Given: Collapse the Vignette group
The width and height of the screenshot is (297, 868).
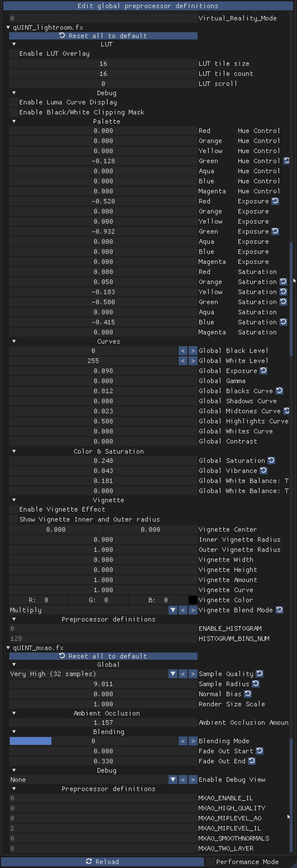Looking at the screenshot, I should (x=14, y=500).
